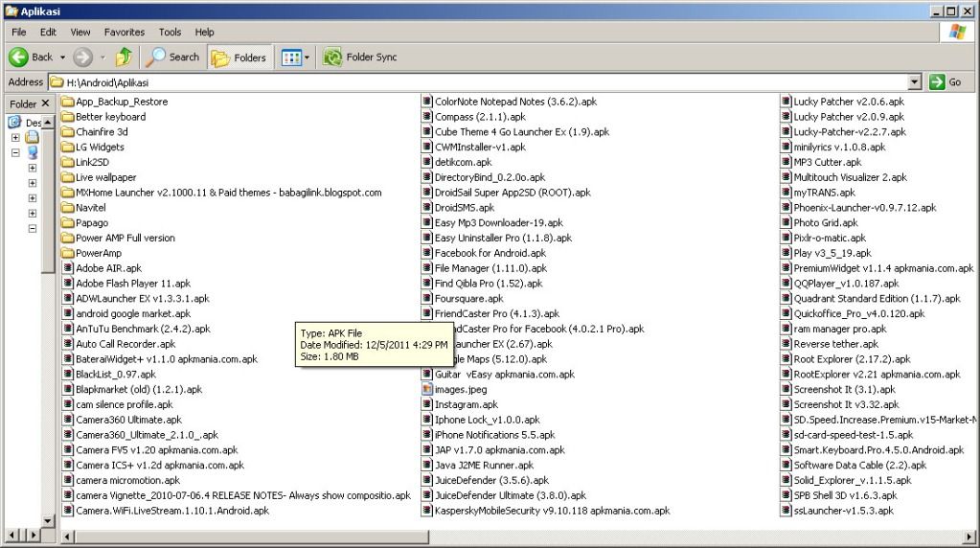Select Instagram.apk file icon

427,404
